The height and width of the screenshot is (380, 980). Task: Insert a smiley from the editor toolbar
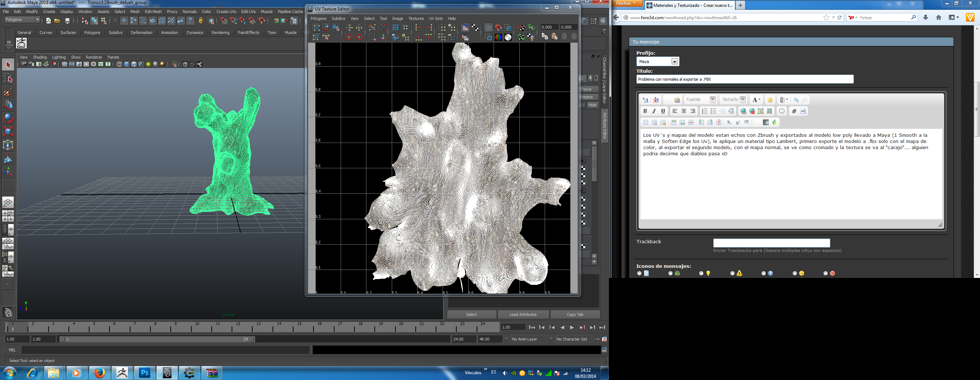click(770, 100)
